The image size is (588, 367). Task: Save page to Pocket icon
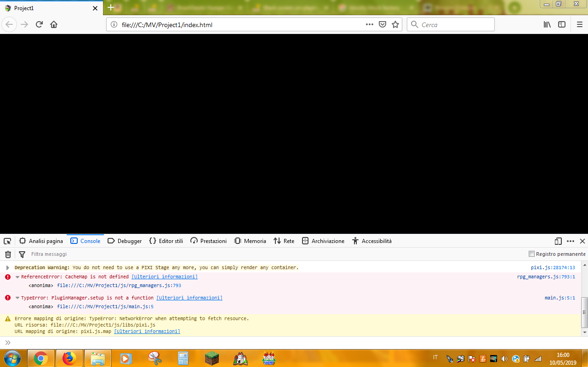(x=382, y=24)
